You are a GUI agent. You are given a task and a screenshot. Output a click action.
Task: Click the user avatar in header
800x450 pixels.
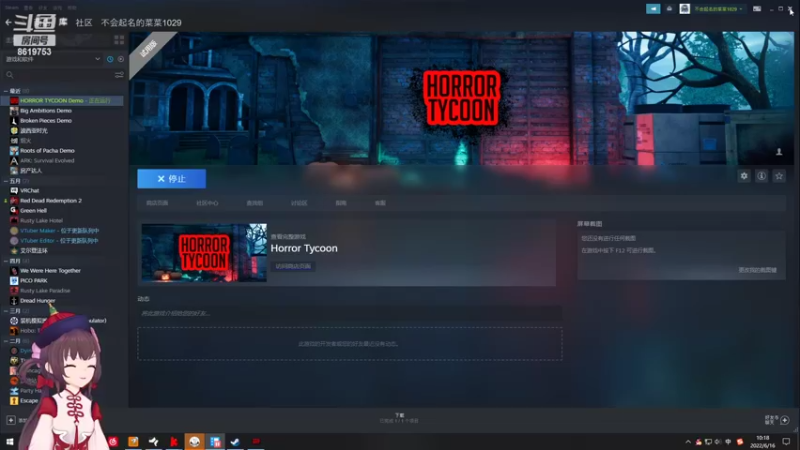[685, 9]
